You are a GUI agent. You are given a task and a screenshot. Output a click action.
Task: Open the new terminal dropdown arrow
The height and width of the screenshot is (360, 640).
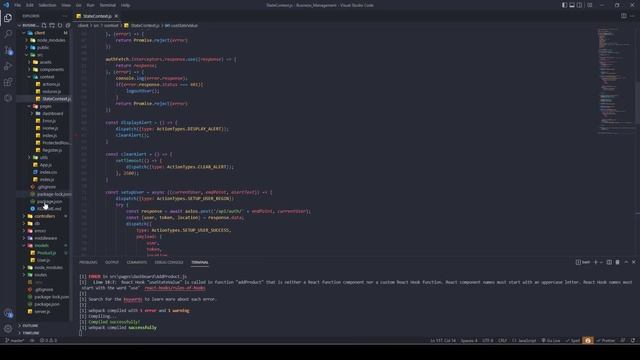[x=601, y=262]
